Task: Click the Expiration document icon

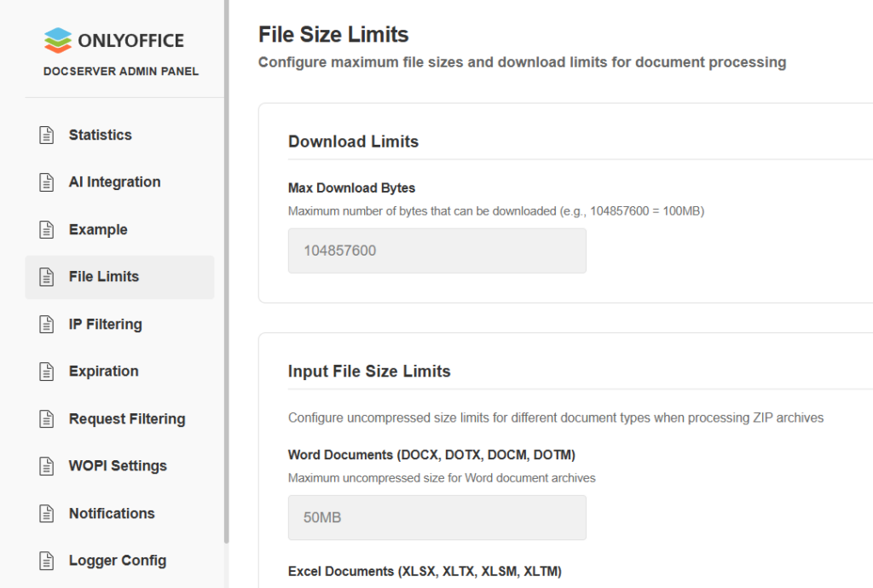Action: pyautogui.click(x=47, y=372)
